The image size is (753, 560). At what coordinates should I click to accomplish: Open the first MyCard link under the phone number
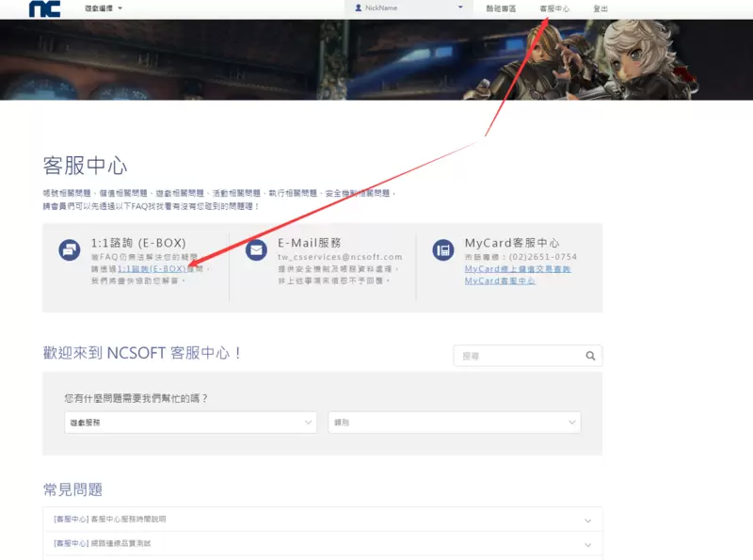(x=517, y=269)
